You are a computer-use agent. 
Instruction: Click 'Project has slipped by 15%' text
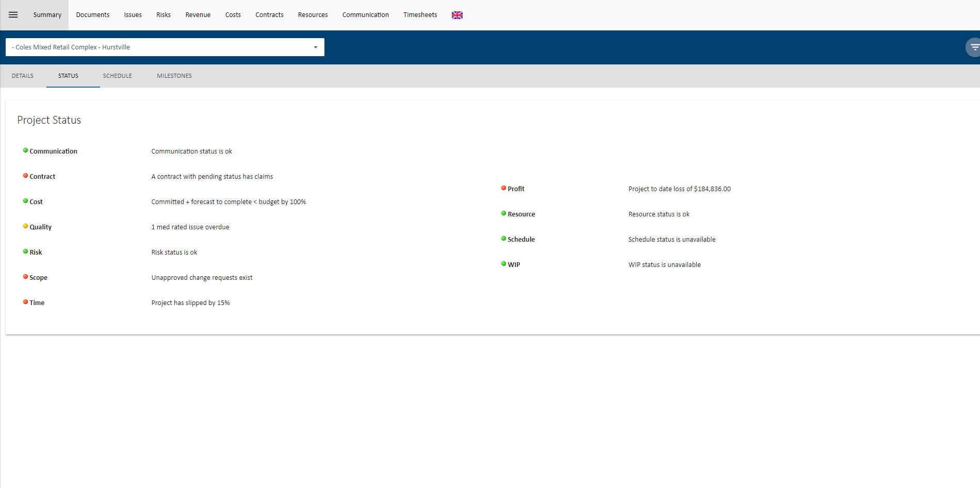[191, 303]
